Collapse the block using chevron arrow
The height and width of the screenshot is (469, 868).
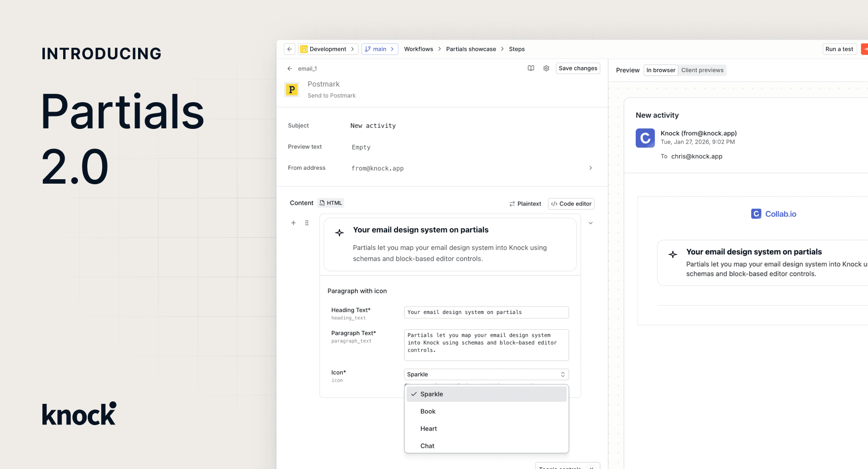coord(590,223)
